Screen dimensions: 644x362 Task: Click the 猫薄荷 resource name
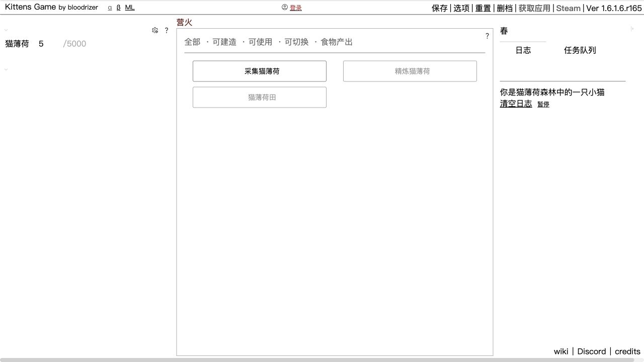(x=17, y=44)
